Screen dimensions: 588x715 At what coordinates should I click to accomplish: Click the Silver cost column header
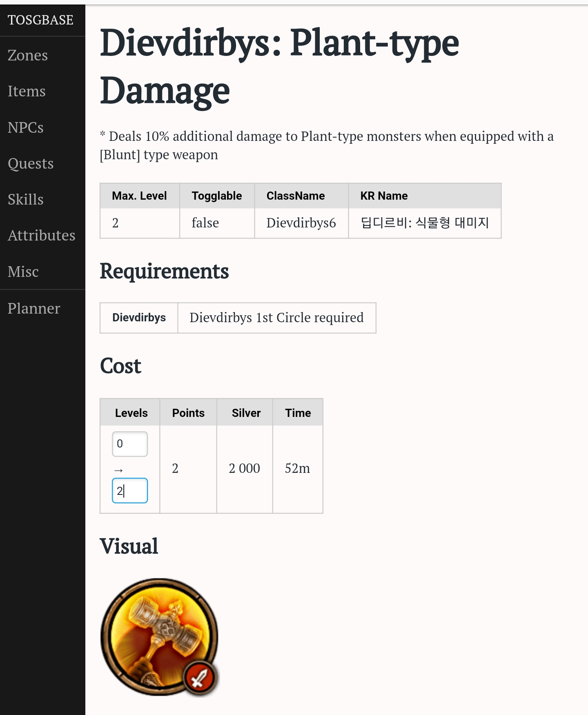[x=246, y=413]
